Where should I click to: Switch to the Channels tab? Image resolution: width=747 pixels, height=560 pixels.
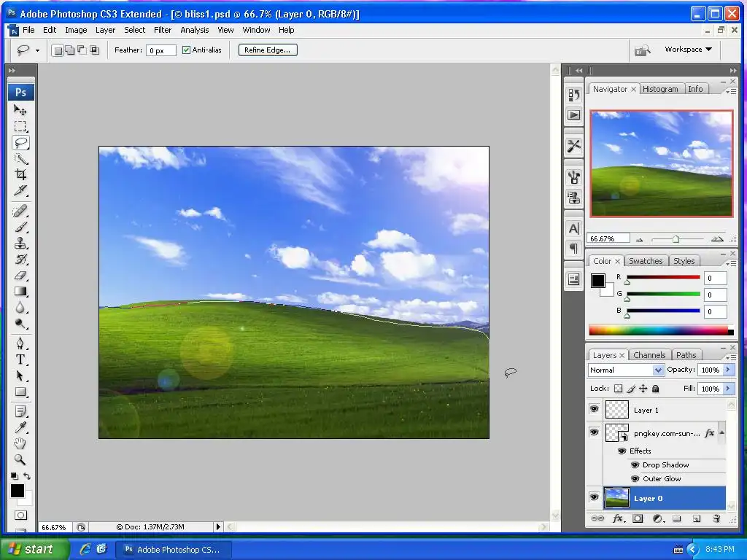click(x=649, y=355)
